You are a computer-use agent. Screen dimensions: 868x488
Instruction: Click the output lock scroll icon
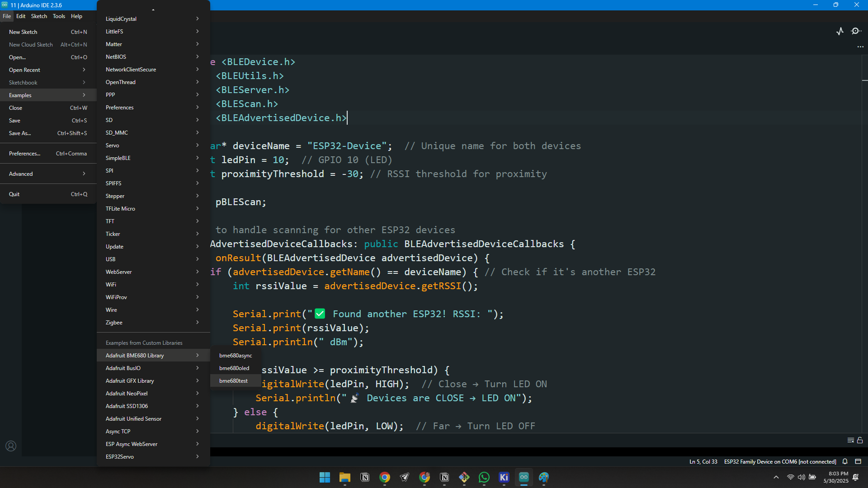pyautogui.click(x=860, y=440)
